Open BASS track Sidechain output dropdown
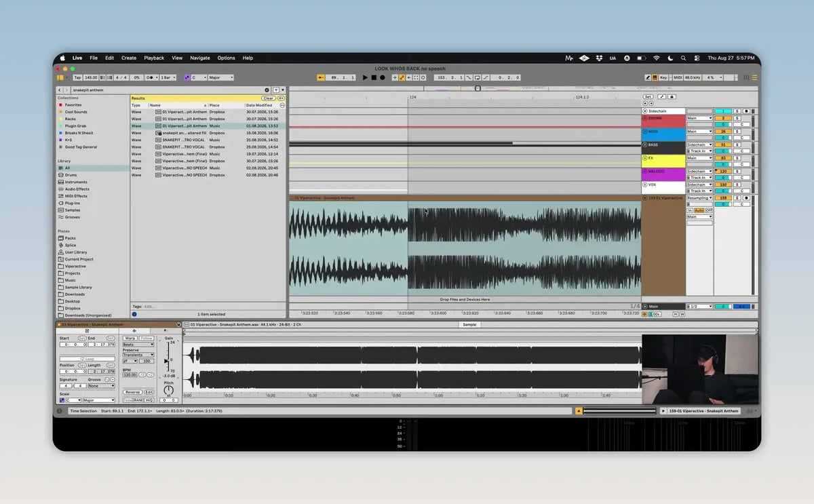Image resolution: width=814 pixels, height=504 pixels. [x=699, y=144]
